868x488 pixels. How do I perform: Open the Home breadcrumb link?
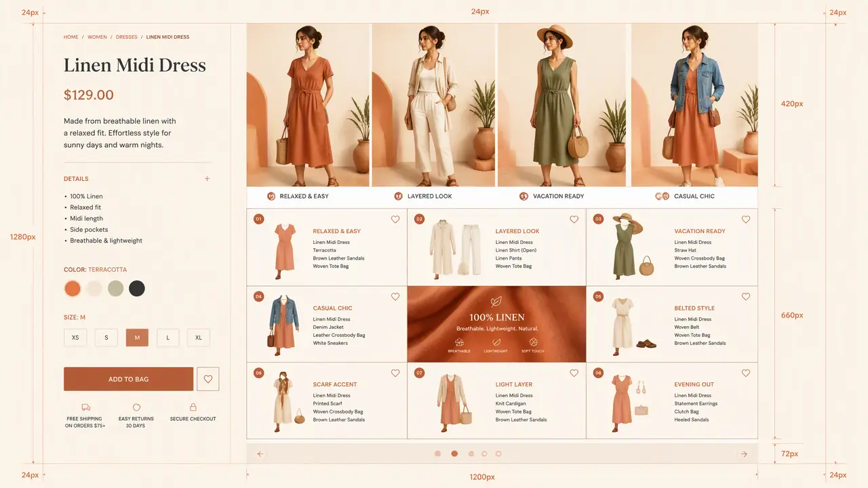coord(71,37)
